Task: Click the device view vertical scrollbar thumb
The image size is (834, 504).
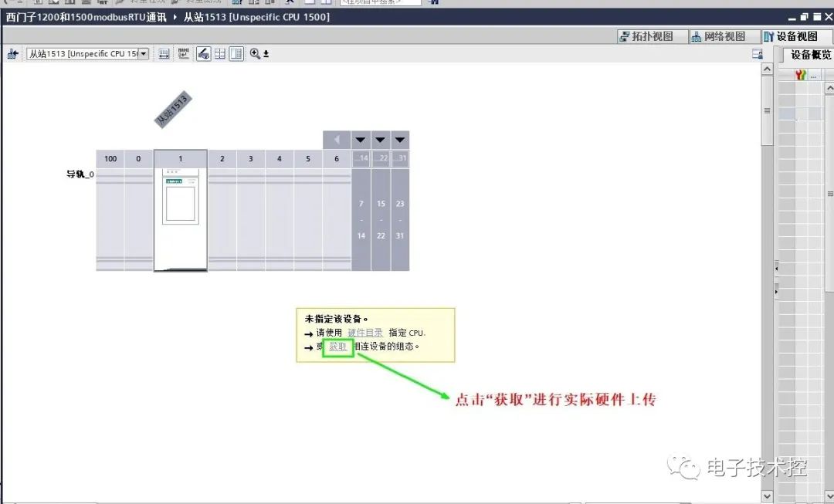Action: click(767, 110)
